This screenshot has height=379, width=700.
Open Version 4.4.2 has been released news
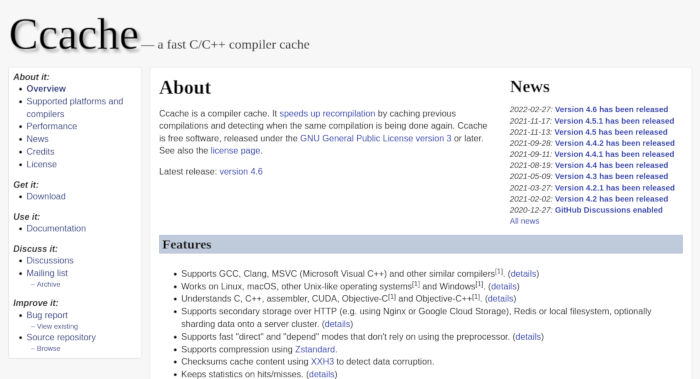click(x=615, y=143)
